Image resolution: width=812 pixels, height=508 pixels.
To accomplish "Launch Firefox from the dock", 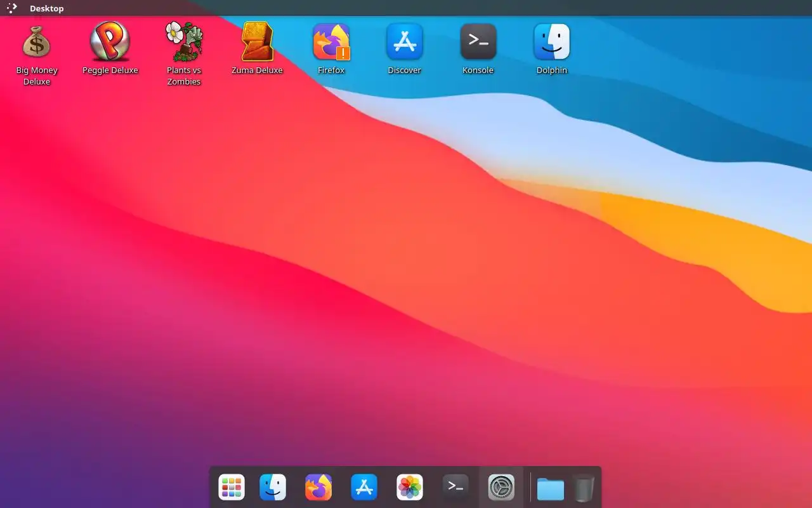I will click(x=318, y=487).
